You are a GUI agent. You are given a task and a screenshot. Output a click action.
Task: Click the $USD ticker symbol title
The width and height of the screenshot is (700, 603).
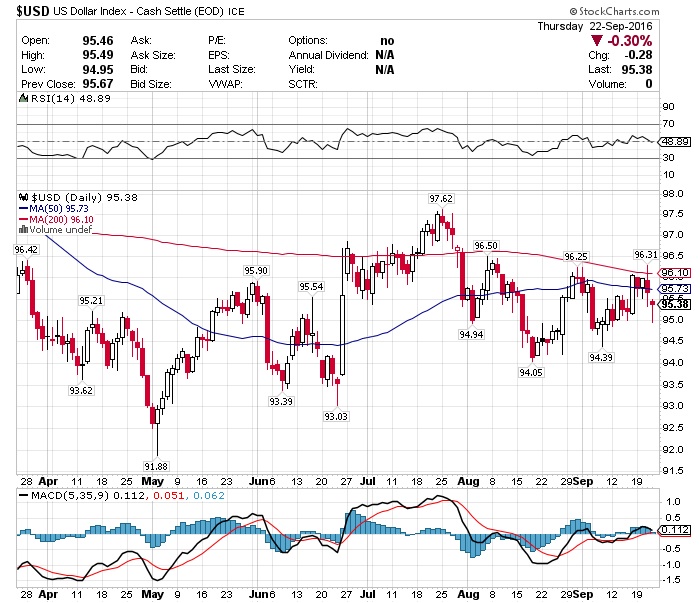coord(26,12)
